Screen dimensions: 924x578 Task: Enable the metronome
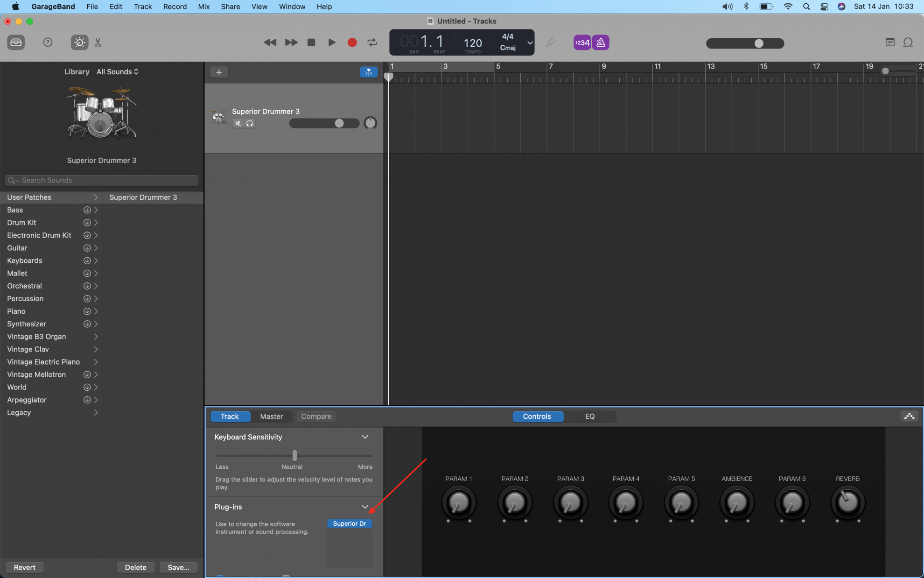pos(601,42)
